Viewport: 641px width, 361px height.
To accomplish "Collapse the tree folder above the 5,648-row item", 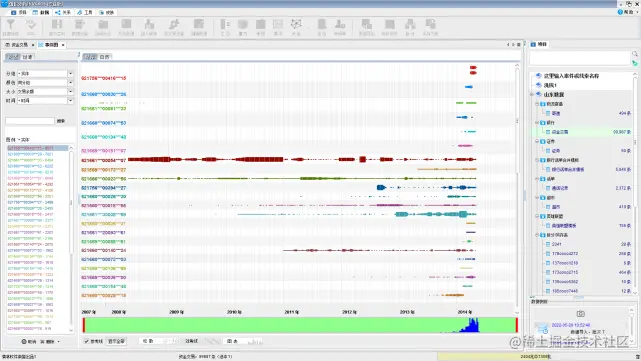I will pyautogui.click(x=537, y=160).
